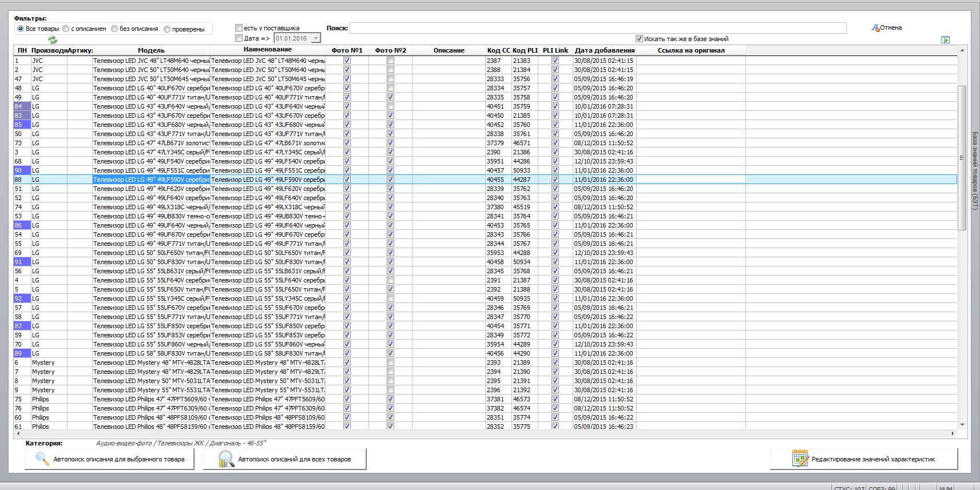This screenshot has width=980, height=490.
Task: Select the 'проверены' filter radio
Action: (x=167, y=29)
